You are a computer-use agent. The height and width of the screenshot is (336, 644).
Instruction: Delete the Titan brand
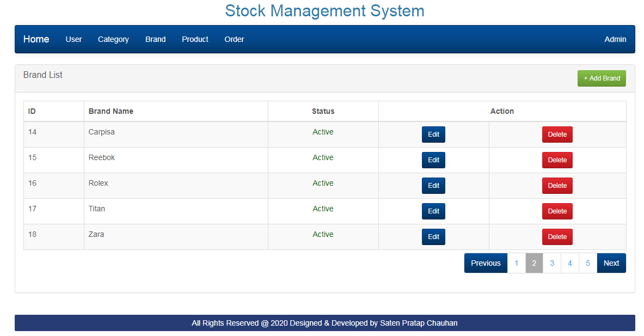[x=557, y=211]
